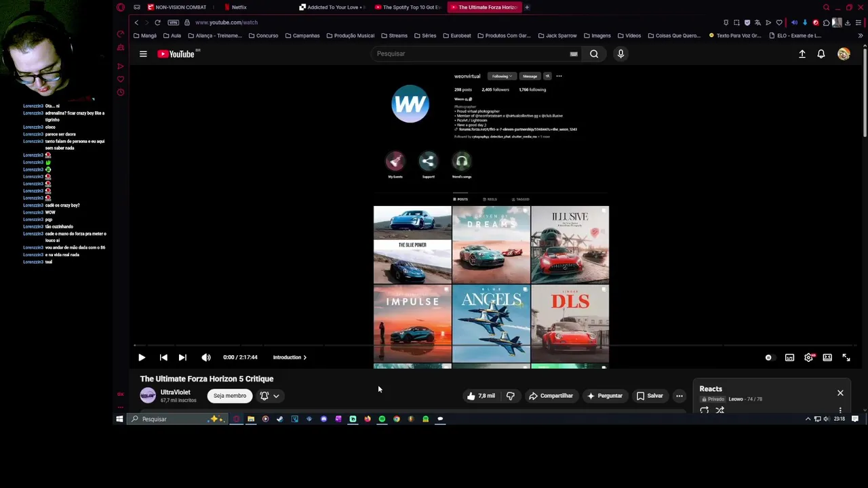Click the Seja membro button
The image size is (868, 488).
point(230,396)
